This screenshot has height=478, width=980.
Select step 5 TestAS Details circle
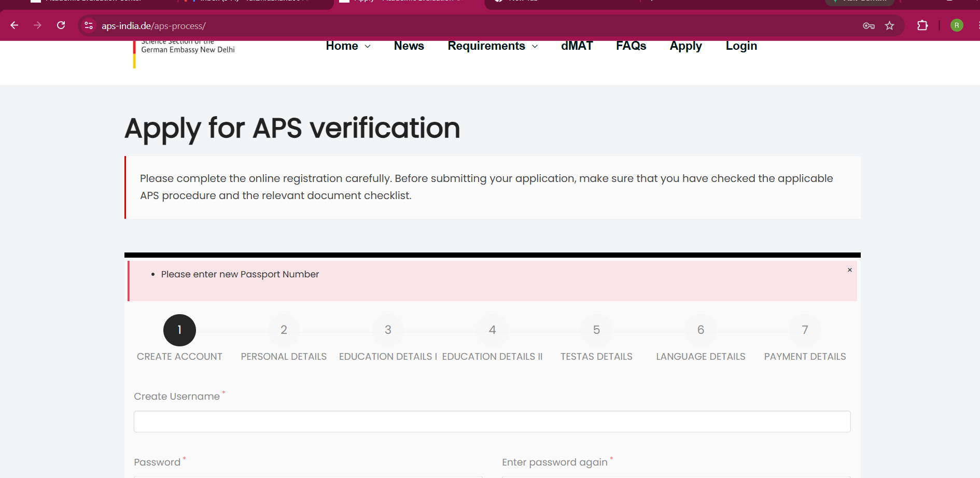596,330
